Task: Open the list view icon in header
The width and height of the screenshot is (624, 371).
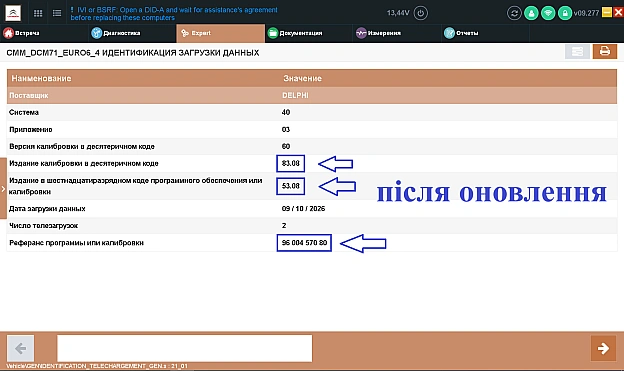Action: [57, 13]
